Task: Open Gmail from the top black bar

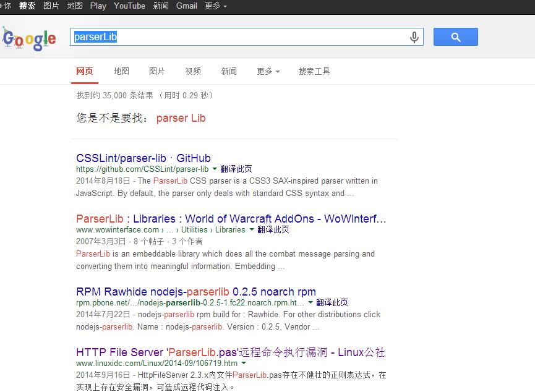Action: coord(186,6)
